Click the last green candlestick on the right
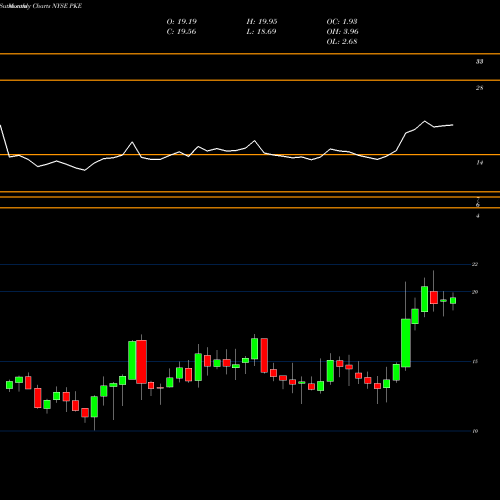Image resolution: width=500 pixels, height=500 pixels. 453,301
